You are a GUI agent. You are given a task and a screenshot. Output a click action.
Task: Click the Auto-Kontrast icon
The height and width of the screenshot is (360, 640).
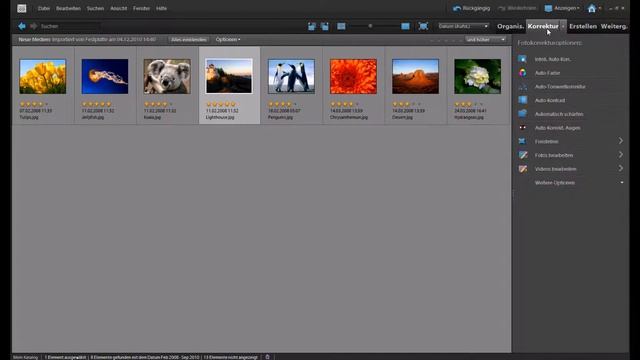[x=522, y=100]
